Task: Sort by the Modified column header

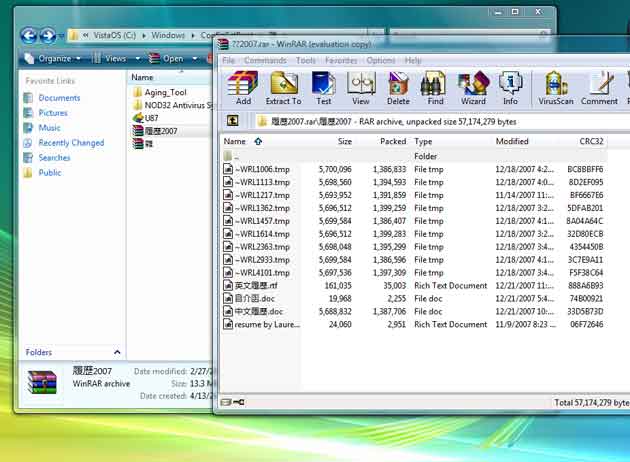Action: click(x=512, y=141)
